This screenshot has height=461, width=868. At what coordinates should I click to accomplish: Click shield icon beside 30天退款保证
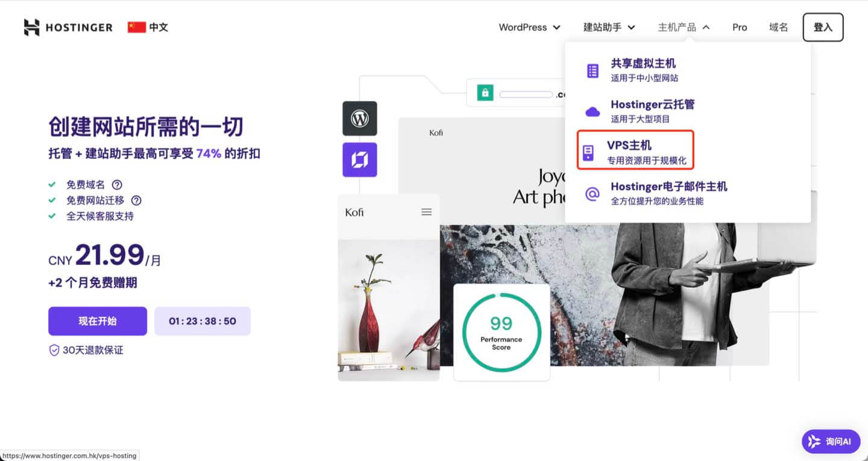click(54, 350)
